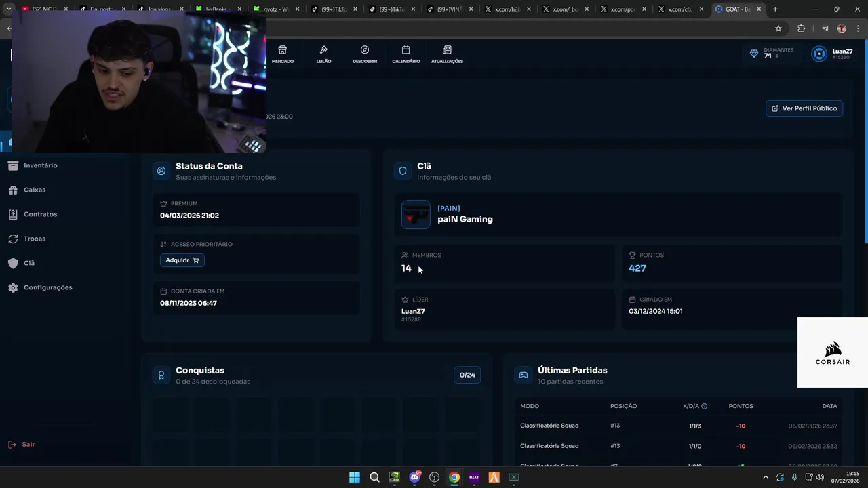The image size is (868, 488).
Task: Open NEXT app from the taskbar
Action: (x=474, y=477)
